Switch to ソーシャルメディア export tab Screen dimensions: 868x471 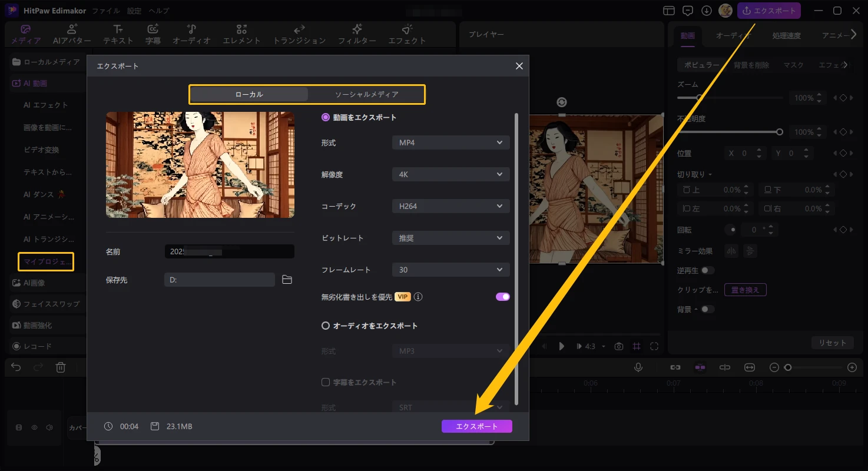click(x=366, y=94)
